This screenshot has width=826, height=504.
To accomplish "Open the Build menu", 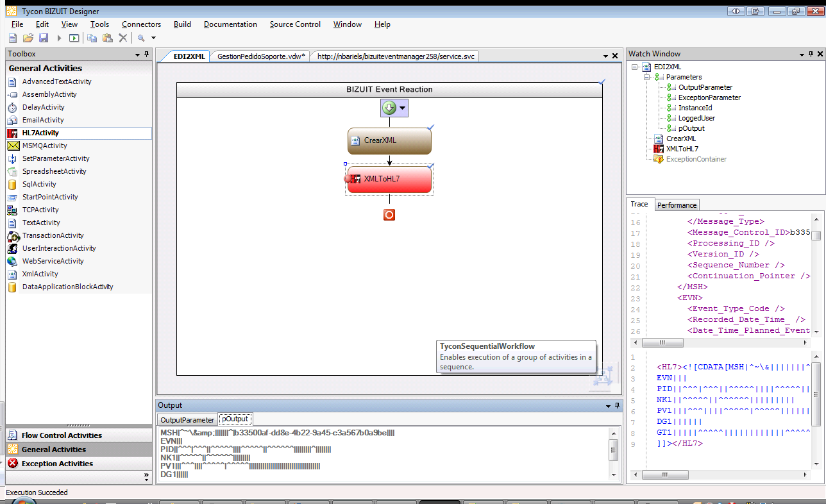I will 182,24.
